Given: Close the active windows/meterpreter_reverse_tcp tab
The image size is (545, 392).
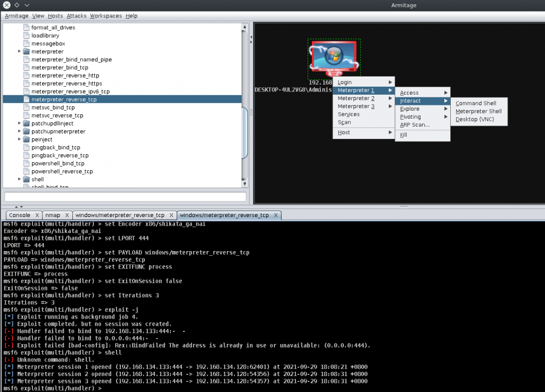Looking at the screenshot, I should point(276,215).
